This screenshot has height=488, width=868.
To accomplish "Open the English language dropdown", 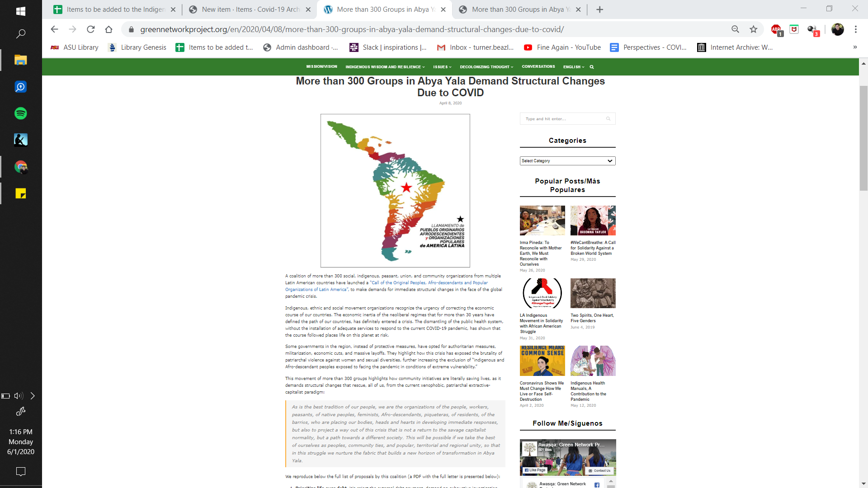I will pos(573,67).
